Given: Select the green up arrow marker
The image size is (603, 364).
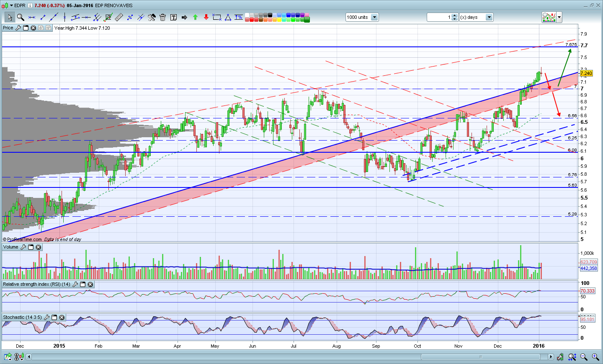Looking at the screenshot, I should pos(195,17).
